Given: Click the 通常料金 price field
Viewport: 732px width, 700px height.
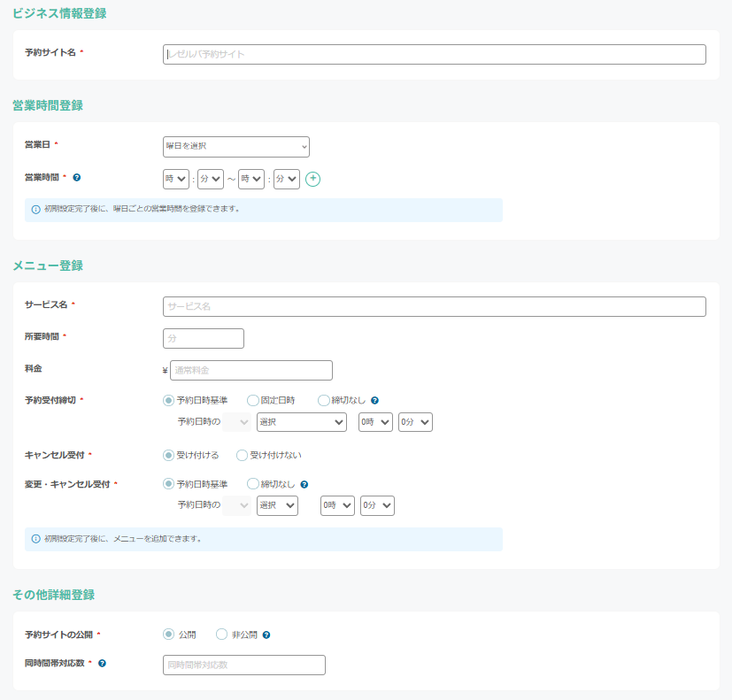Looking at the screenshot, I should tap(250, 370).
